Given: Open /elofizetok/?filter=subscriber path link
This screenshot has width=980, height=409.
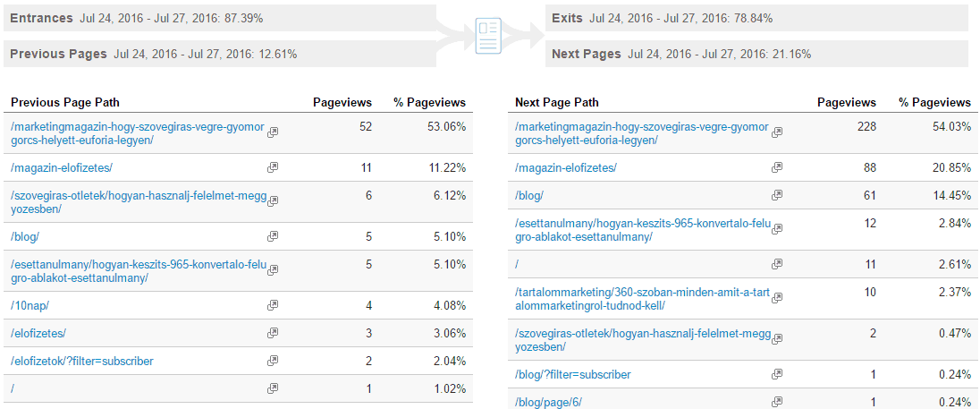Looking at the screenshot, I should point(82,361).
